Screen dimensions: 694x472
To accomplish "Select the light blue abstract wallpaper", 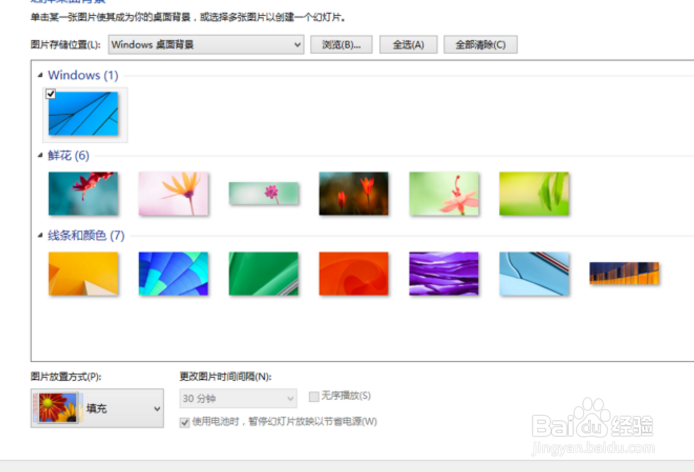I will click(534, 274).
